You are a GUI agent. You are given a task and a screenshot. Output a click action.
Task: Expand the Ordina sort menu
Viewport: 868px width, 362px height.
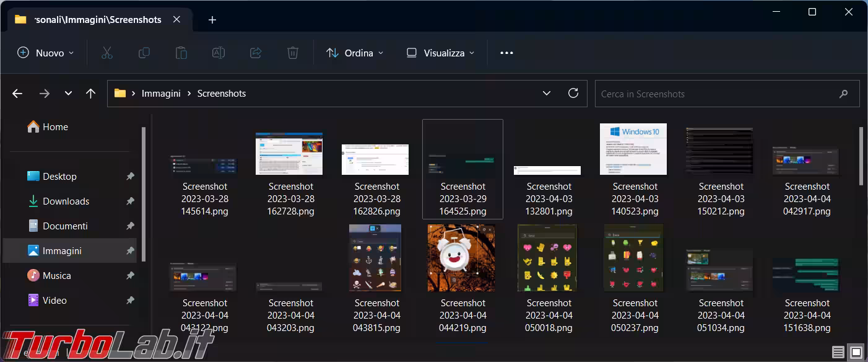pos(355,53)
